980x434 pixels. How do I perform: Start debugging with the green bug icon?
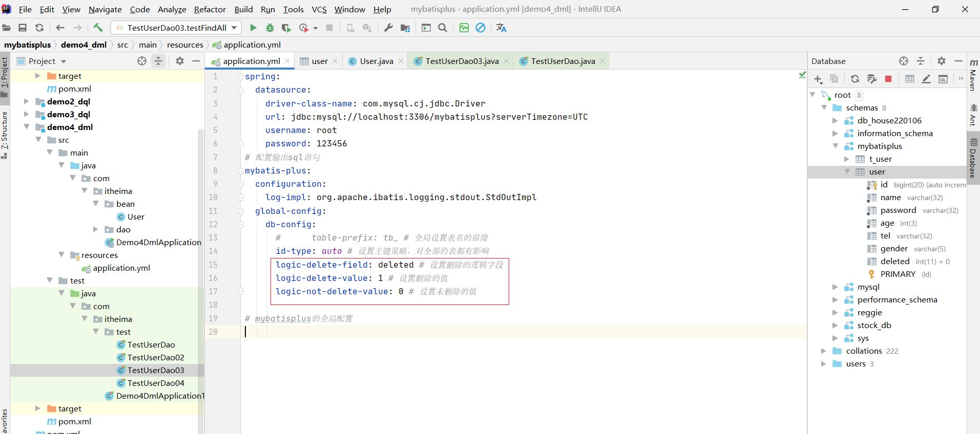[x=270, y=28]
